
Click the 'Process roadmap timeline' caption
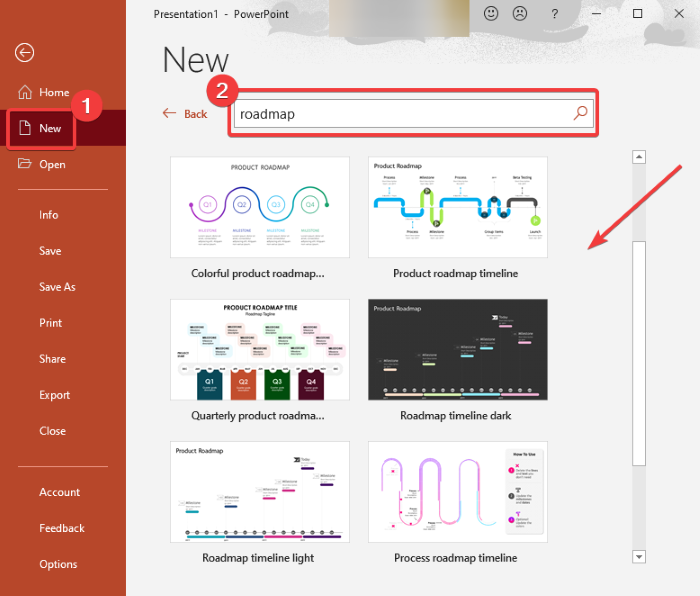(455, 558)
